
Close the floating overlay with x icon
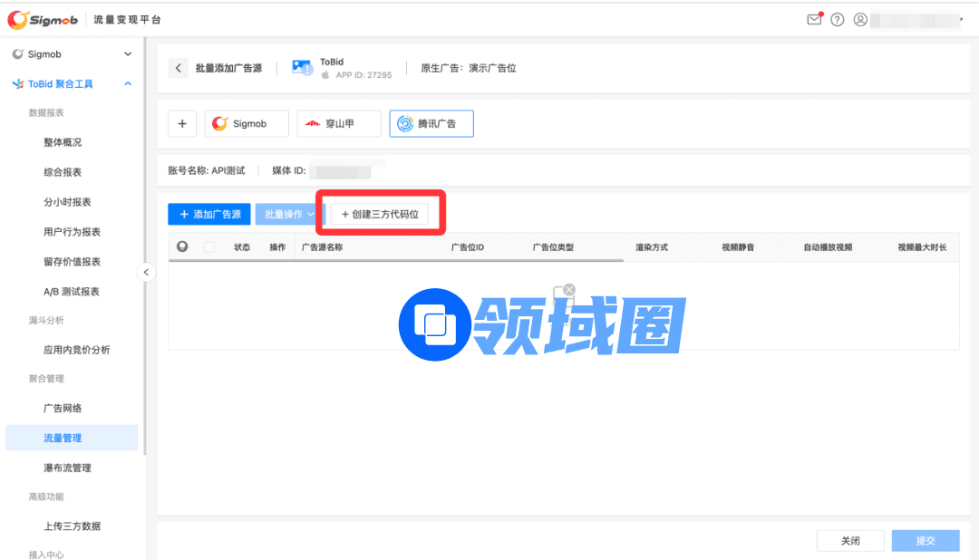pyautogui.click(x=568, y=290)
